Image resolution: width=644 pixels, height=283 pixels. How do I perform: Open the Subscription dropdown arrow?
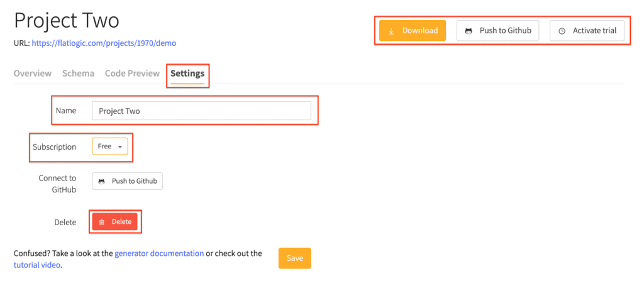coord(120,147)
